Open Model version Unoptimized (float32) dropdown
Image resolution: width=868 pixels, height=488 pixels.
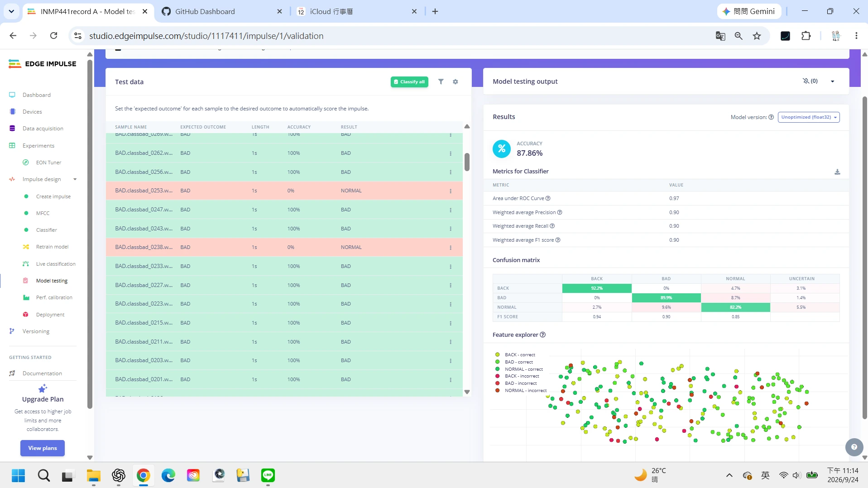pos(809,117)
